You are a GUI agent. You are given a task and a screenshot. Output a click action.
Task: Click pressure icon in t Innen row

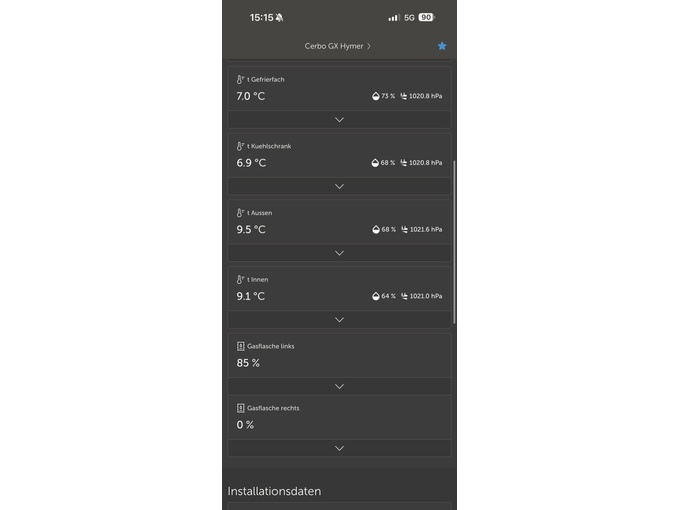pyautogui.click(x=403, y=296)
